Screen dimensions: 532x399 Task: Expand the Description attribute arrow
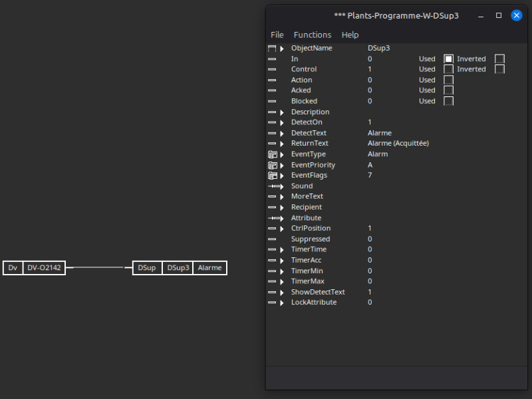(282, 112)
